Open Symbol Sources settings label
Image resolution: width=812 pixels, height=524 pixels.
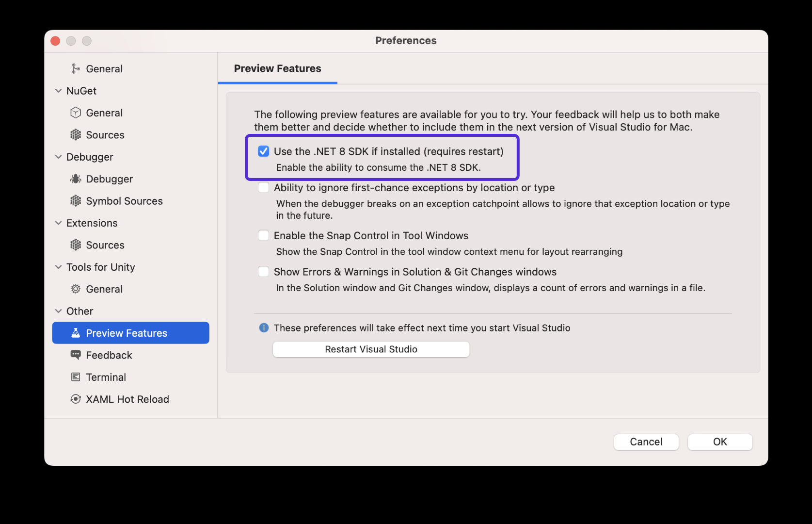click(x=124, y=201)
